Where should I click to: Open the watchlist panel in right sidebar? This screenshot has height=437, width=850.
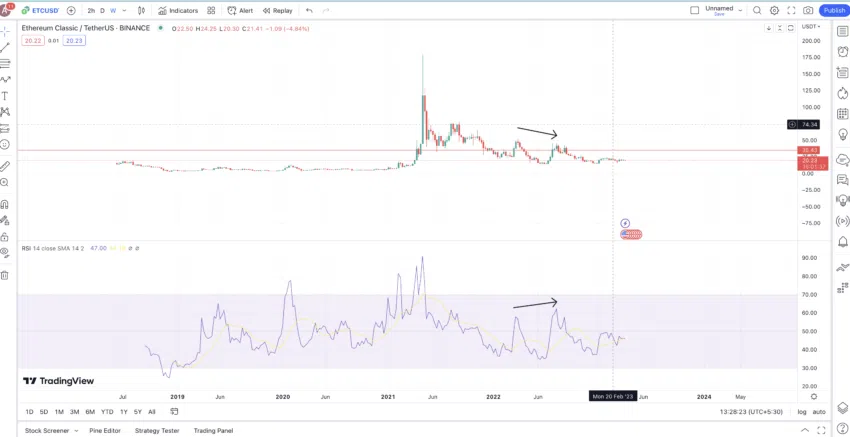[842, 31]
